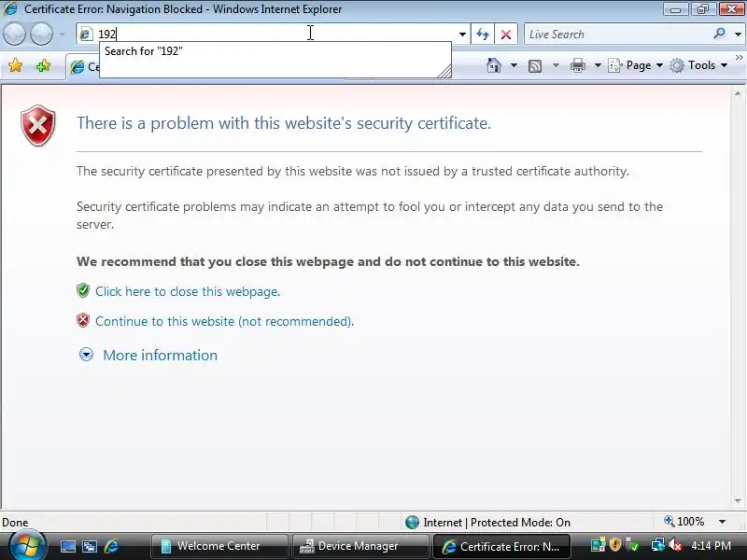Click the red Stop button

506,35
